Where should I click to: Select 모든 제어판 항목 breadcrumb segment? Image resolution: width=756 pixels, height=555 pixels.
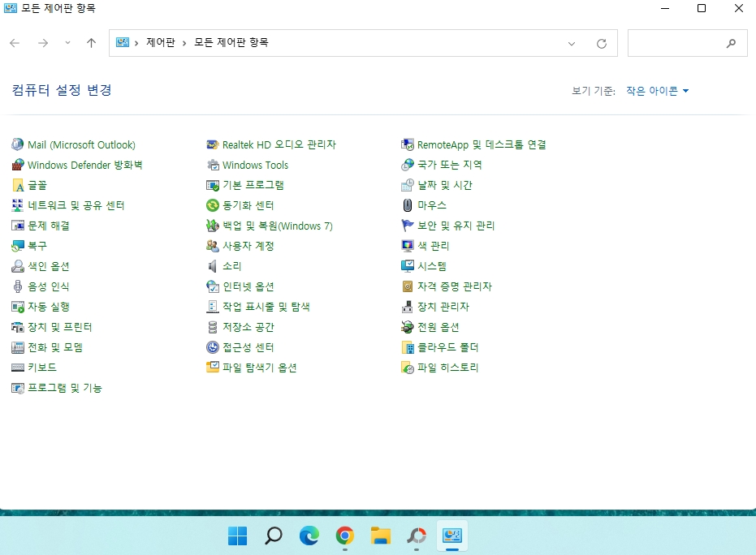tap(231, 42)
